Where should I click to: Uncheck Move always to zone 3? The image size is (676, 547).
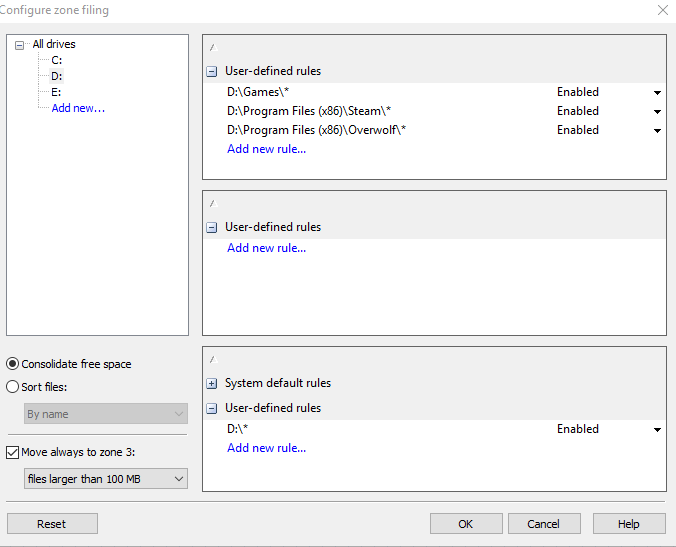(x=13, y=452)
